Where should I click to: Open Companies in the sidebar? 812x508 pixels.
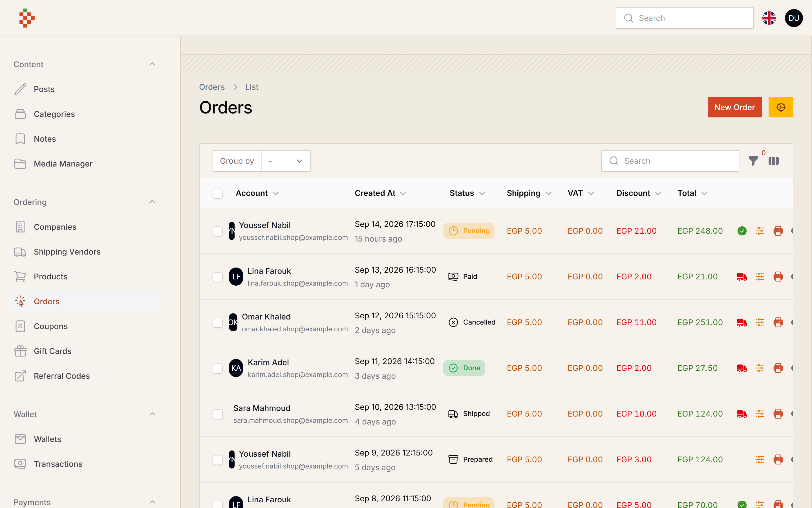85,227
